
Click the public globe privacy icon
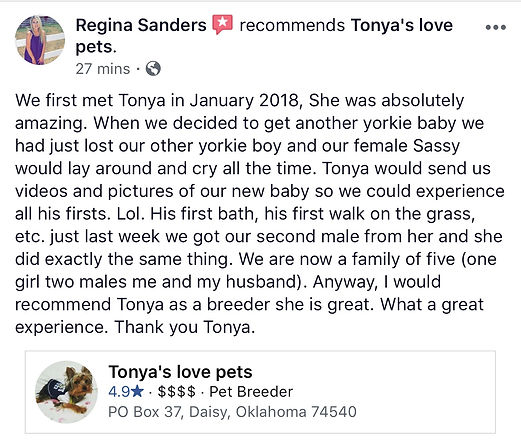tap(153, 69)
